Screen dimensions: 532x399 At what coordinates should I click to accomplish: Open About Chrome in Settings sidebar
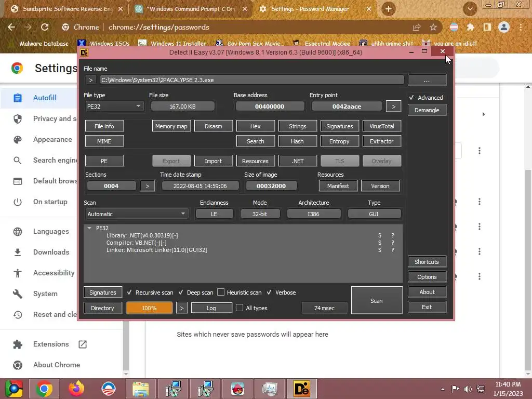tap(57, 365)
